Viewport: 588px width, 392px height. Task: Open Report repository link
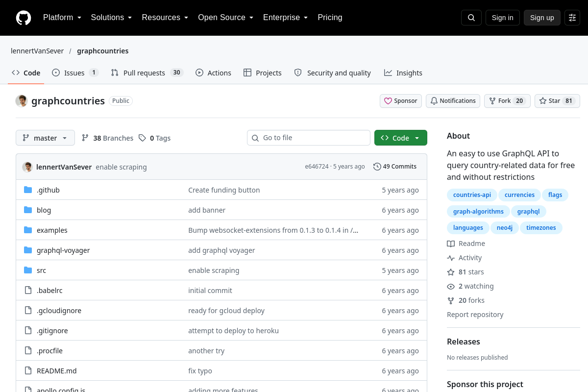475,315
